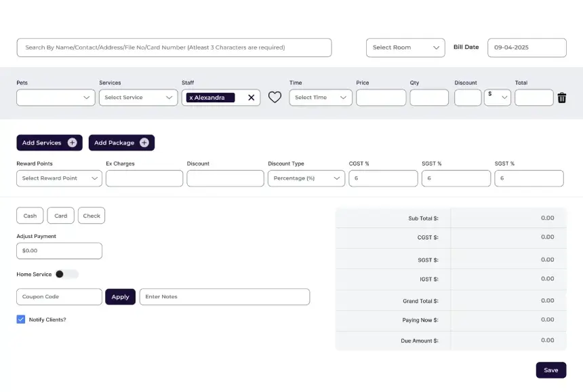Viewport: 583px width, 392px height.
Task: Click the plus icon on Add Services
Action: click(x=73, y=143)
